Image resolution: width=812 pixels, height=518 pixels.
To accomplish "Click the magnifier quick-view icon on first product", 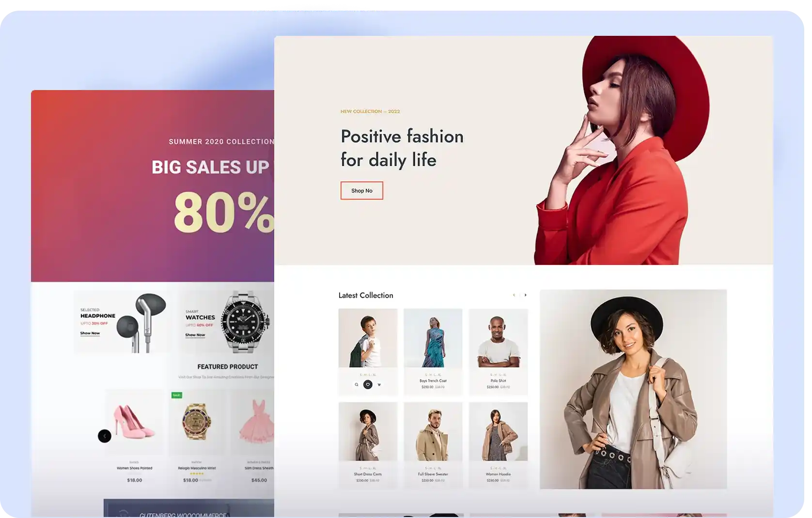I will click(357, 385).
